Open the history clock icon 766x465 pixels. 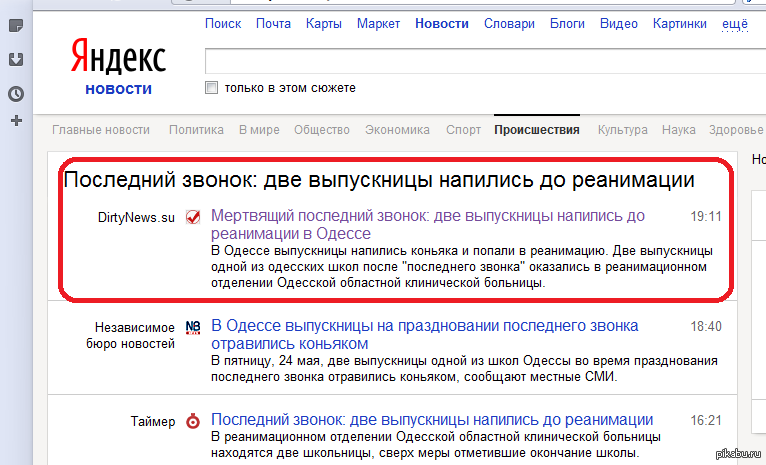pyautogui.click(x=16, y=93)
